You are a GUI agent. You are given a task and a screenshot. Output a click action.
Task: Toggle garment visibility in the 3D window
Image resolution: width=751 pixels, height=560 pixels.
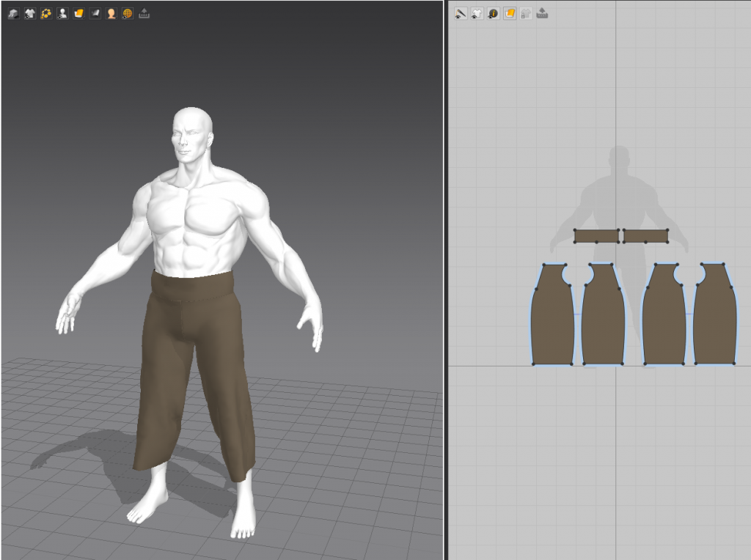pos(29,13)
